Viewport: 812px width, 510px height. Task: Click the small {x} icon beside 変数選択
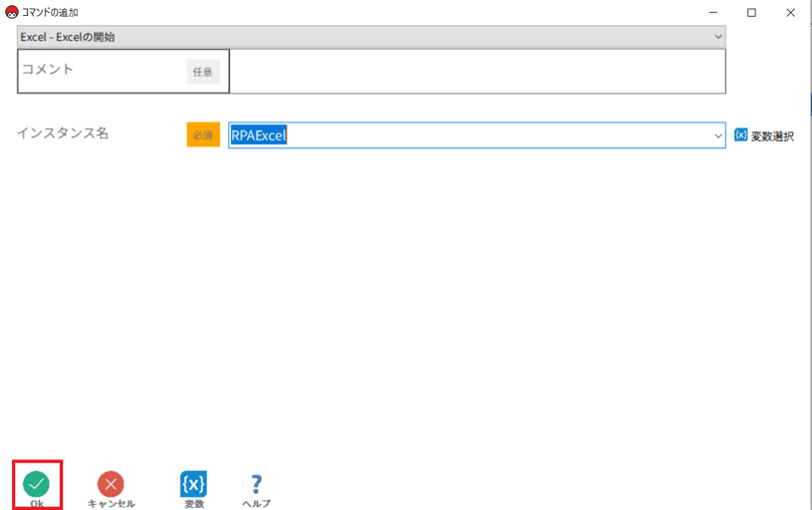point(740,135)
